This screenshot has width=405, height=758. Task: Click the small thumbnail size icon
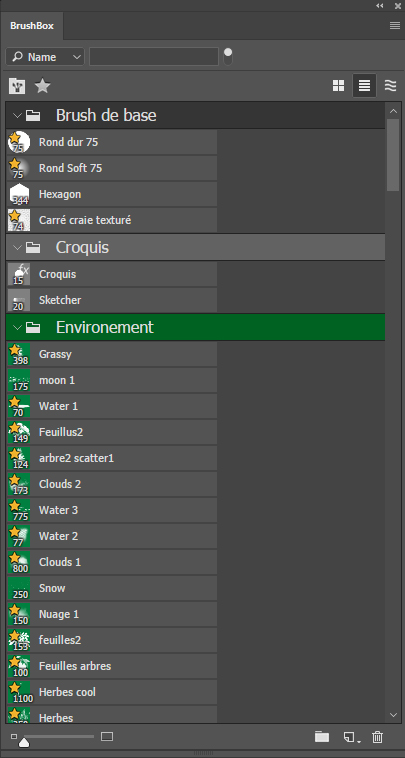coord(14,736)
